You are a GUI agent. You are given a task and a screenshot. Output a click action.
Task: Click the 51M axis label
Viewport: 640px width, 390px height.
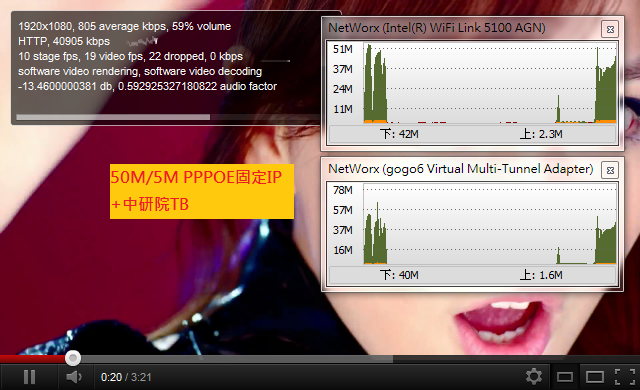click(x=342, y=49)
